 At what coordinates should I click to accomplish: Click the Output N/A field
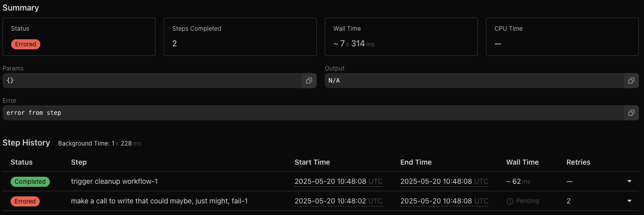(x=473, y=81)
